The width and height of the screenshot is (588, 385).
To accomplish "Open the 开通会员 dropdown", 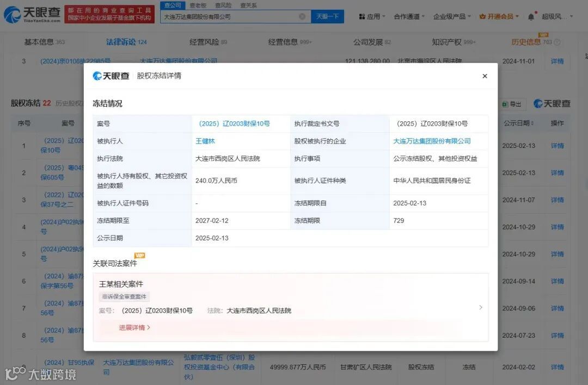I will pyautogui.click(x=499, y=16).
